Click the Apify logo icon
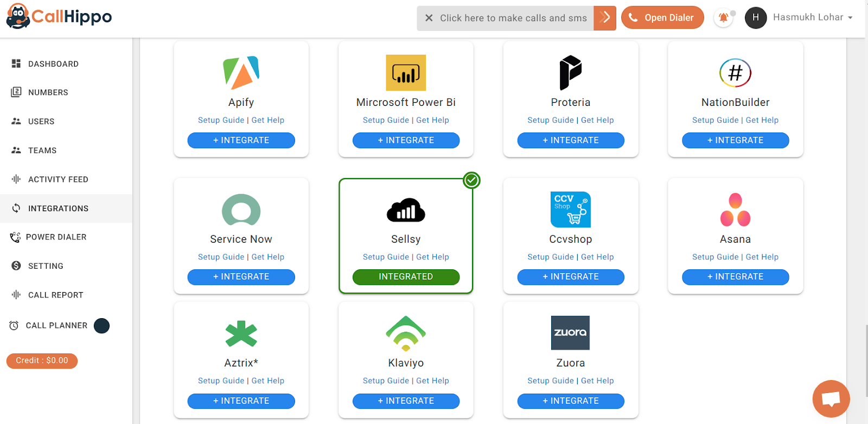 pos(241,72)
